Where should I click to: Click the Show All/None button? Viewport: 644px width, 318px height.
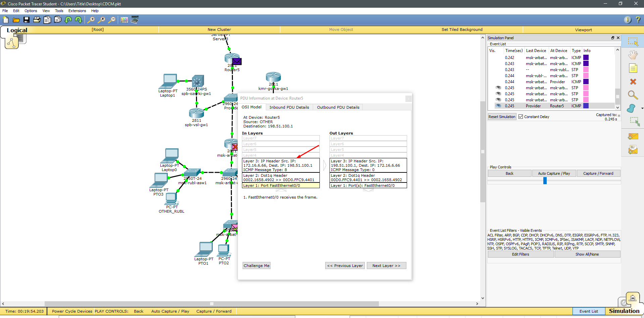tap(587, 254)
